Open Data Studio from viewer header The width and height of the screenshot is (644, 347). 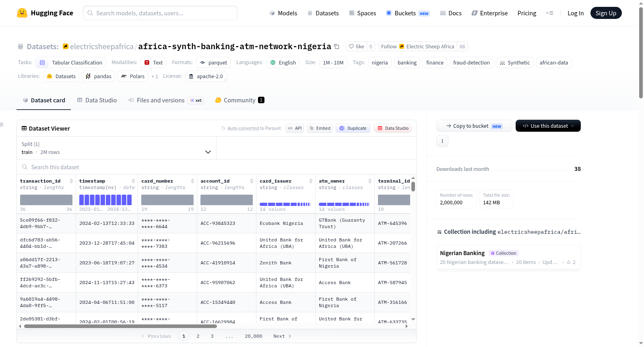click(x=393, y=128)
